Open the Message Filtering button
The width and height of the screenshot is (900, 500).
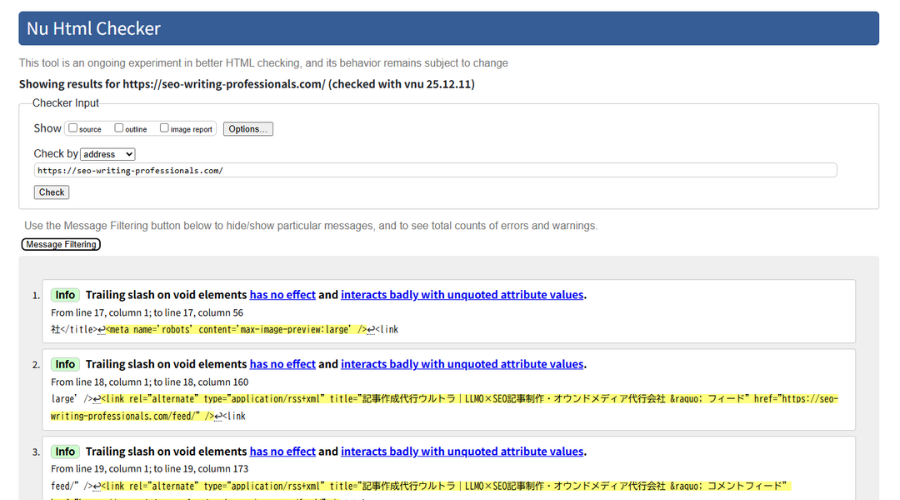61,245
